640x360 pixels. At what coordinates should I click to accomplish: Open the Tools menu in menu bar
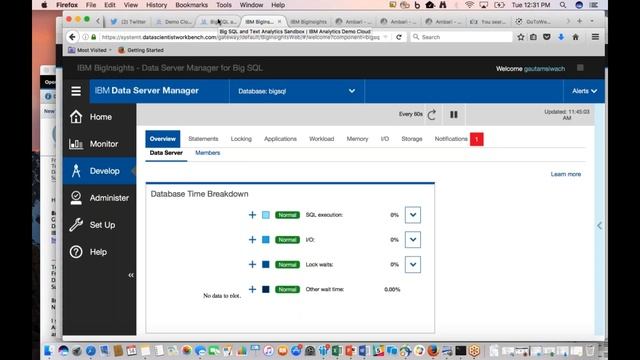click(224, 5)
